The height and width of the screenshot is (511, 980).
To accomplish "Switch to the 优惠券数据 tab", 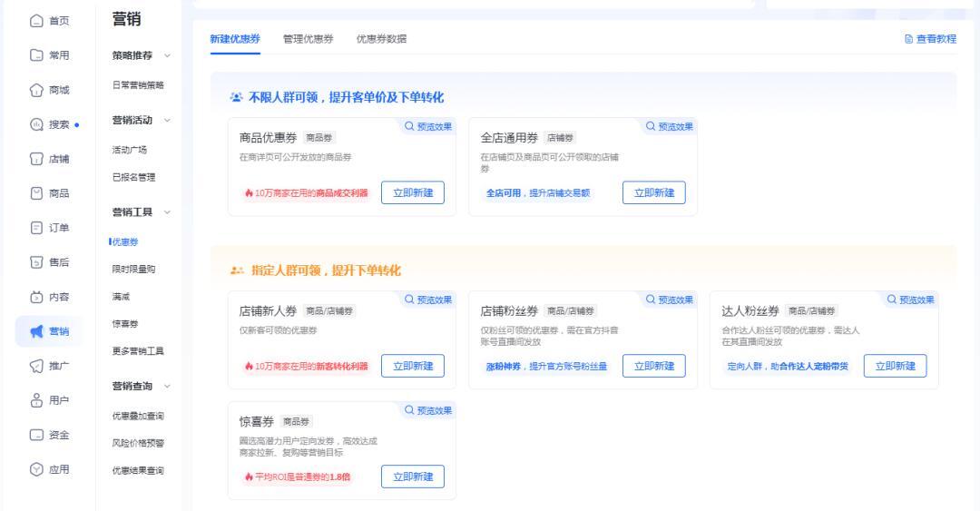I will click(381, 39).
